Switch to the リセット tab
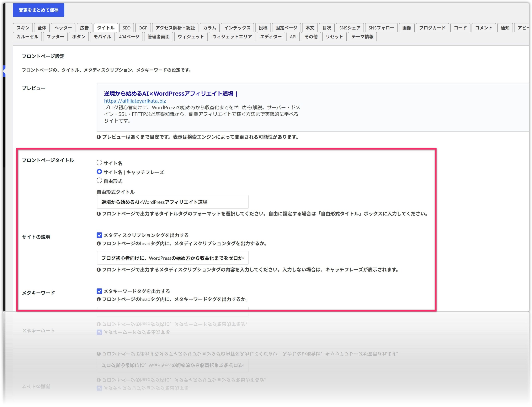This screenshot has height=407, width=532. point(334,37)
